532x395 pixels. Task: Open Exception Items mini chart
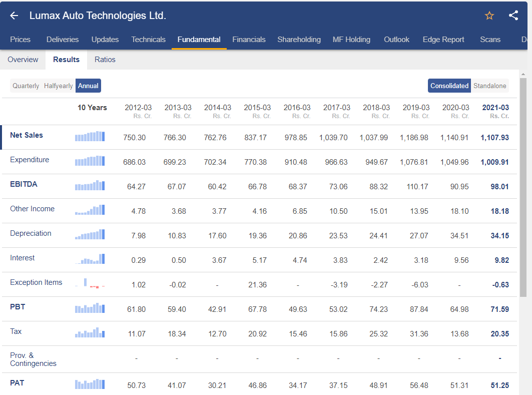click(x=90, y=283)
